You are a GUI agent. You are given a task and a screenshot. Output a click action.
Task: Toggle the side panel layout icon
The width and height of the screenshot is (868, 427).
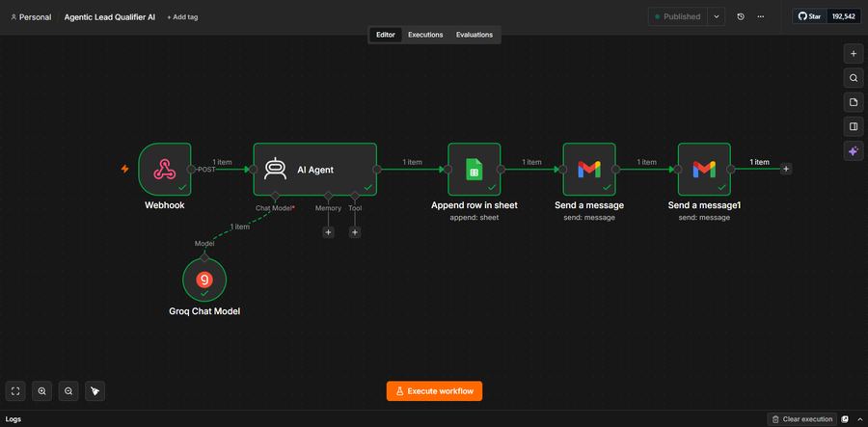point(854,126)
